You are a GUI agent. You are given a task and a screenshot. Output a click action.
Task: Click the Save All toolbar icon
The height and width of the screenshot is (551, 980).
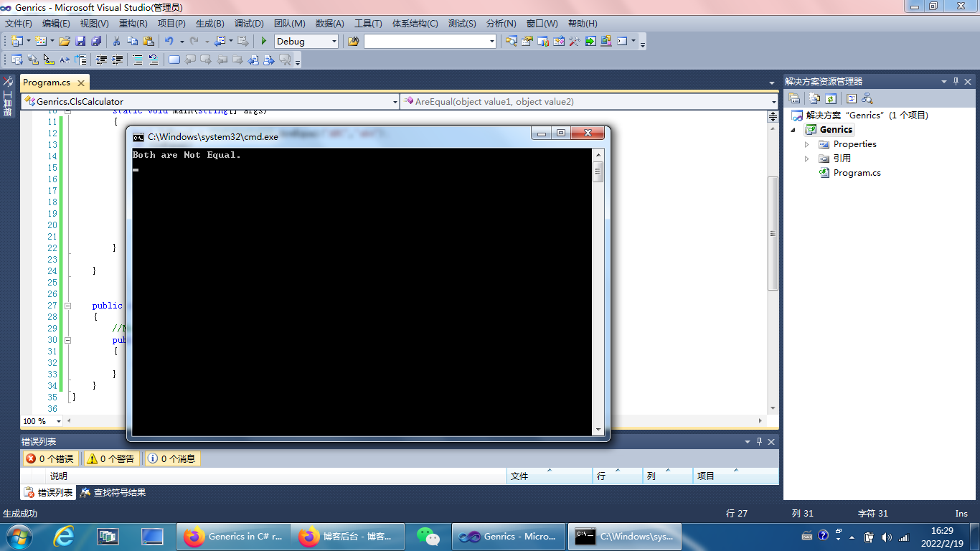click(x=96, y=41)
